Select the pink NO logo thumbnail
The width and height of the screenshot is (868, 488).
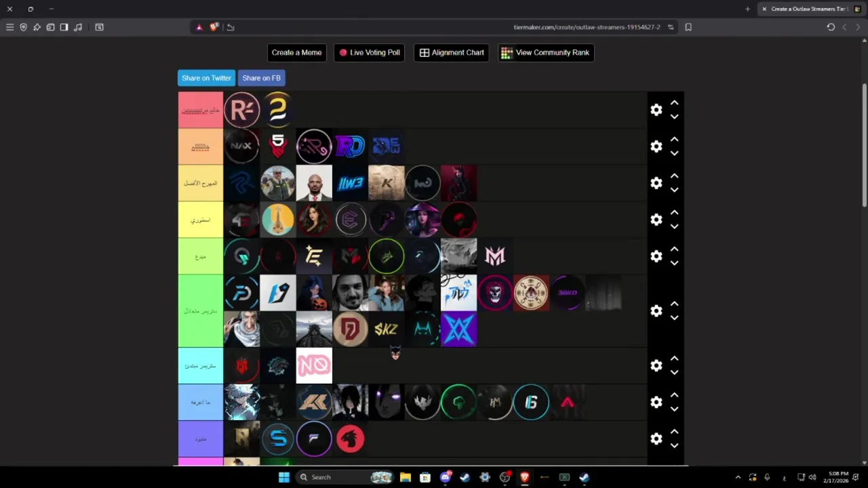(x=314, y=365)
